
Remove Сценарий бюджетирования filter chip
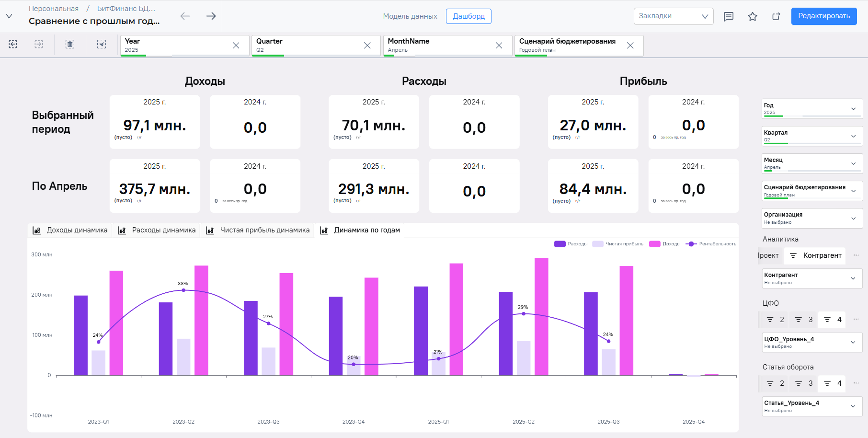pos(630,46)
